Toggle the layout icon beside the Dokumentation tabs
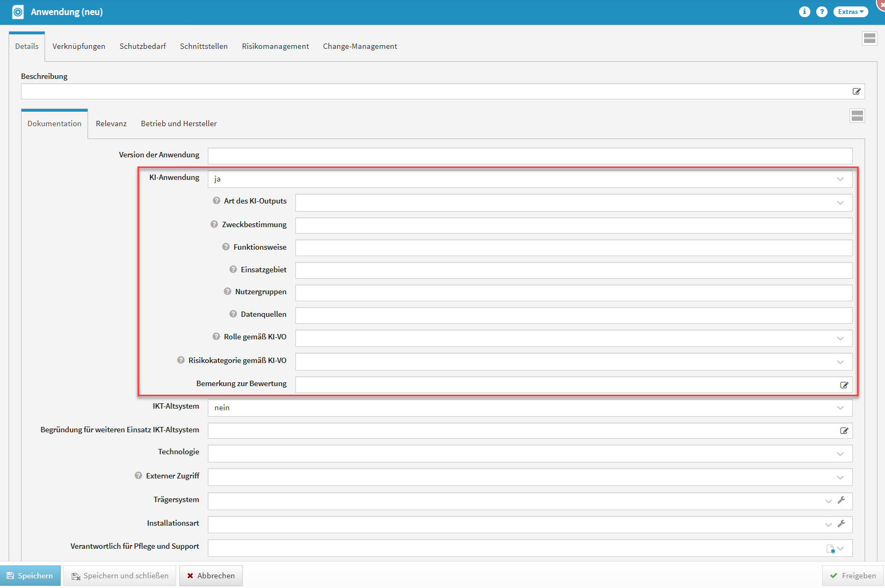 point(857,115)
